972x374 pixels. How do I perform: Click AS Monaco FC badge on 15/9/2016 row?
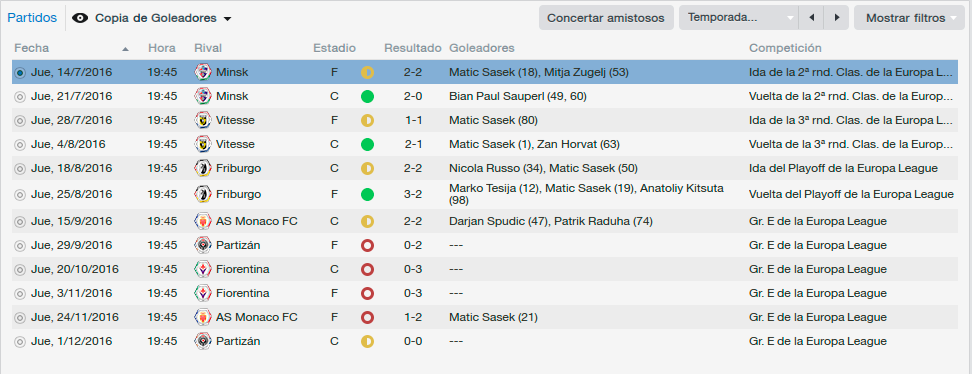[202, 221]
